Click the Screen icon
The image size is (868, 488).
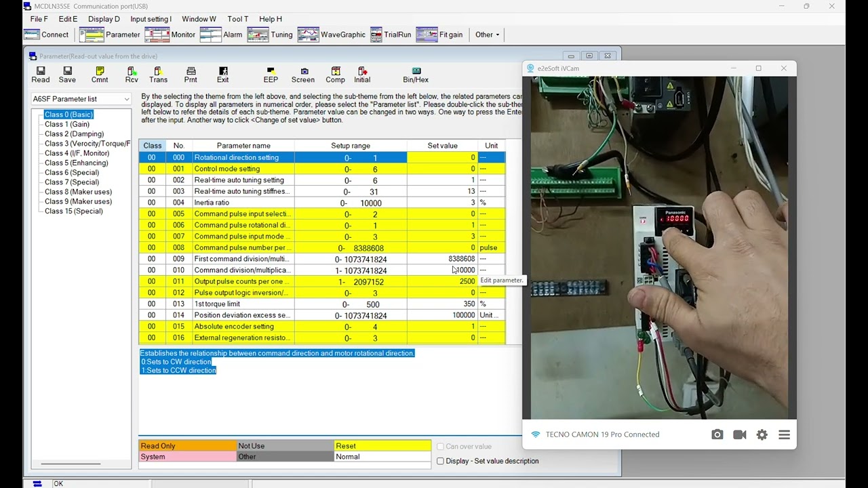pyautogui.click(x=303, y=75)
